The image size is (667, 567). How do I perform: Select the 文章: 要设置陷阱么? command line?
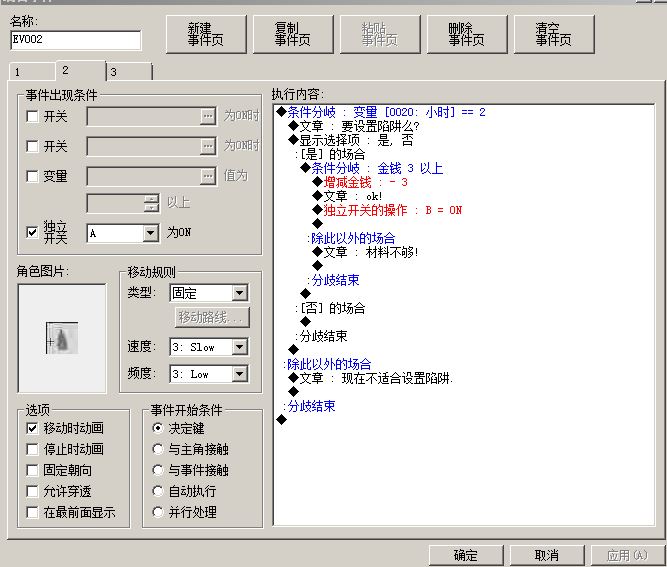[x=354, y=126]
